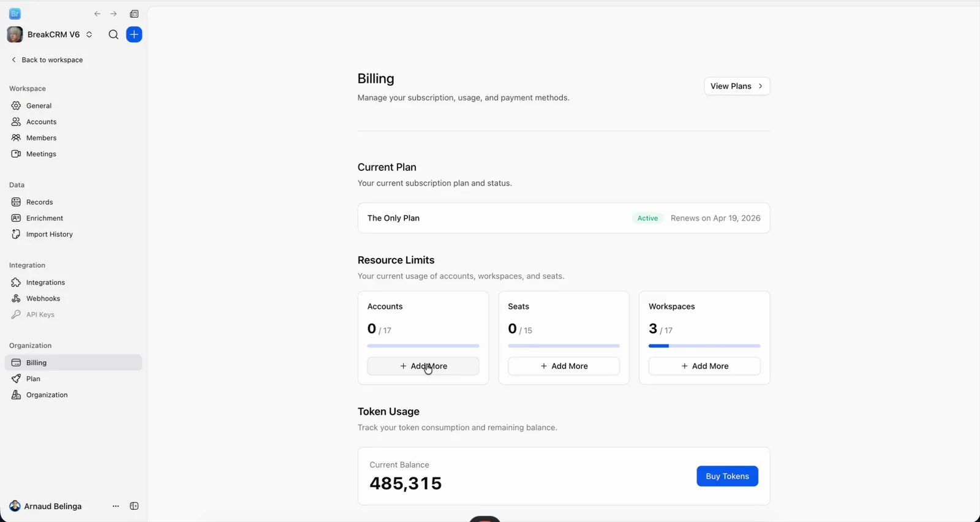
Task: Click the Workspaces usage progress bar
Action: (x=704, y=346)
